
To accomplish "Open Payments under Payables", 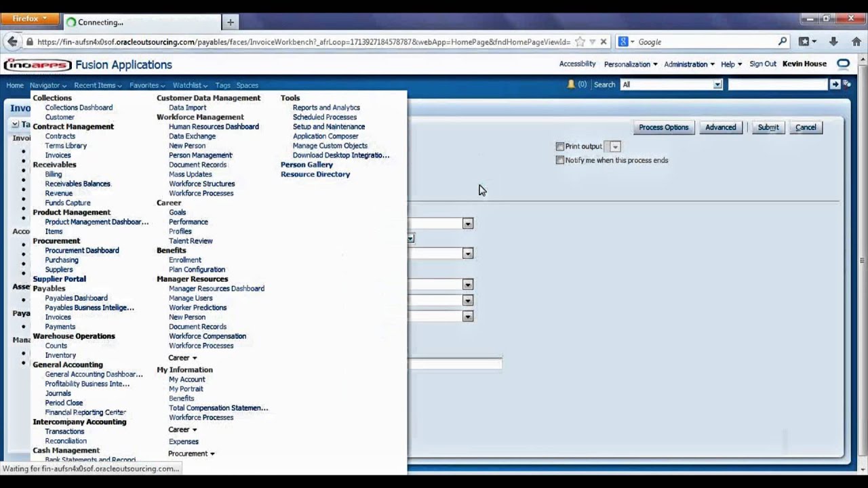I will (x=60, y=327).
